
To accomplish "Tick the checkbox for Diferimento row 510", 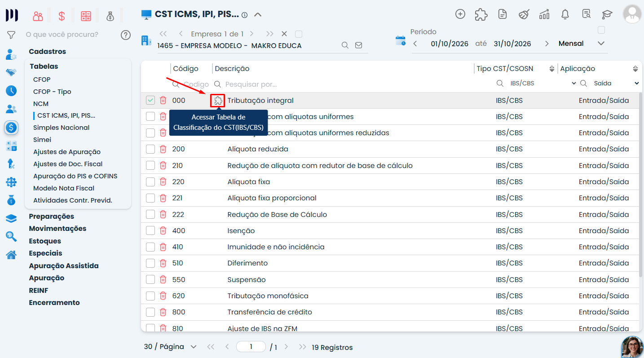I will 150,263.
